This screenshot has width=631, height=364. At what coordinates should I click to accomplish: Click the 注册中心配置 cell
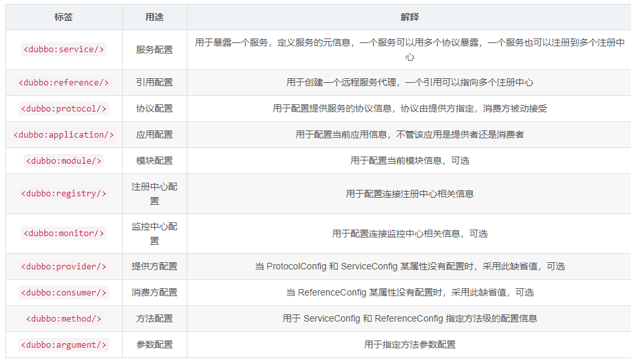(155, 194)
